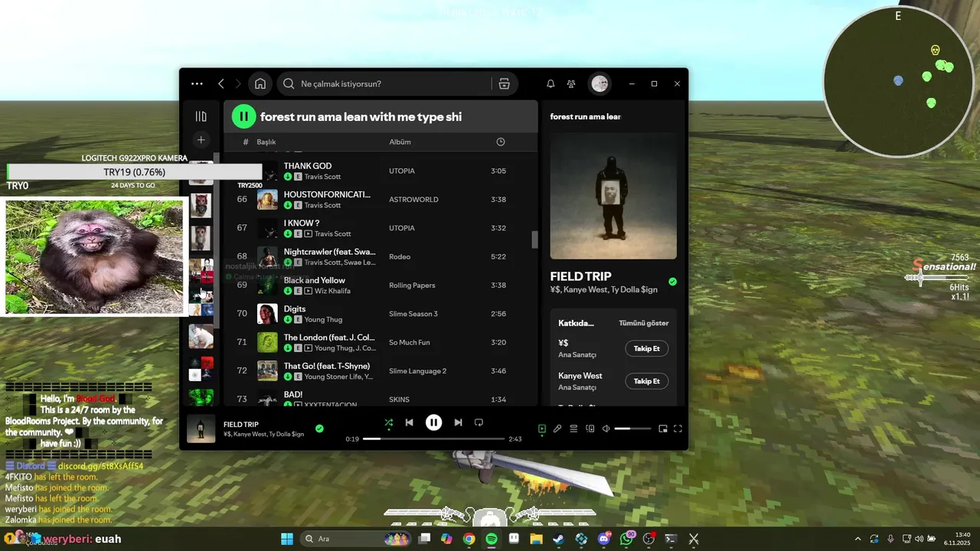980x551 pixels.
Task: Toggle liked check next to FIELD TRIP in sidebar
Action: [x=672, y=282]
